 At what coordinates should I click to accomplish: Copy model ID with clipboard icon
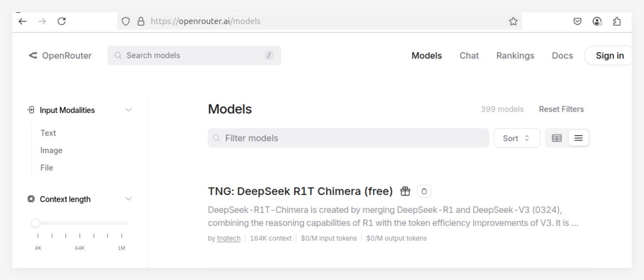tap(424, 191)
